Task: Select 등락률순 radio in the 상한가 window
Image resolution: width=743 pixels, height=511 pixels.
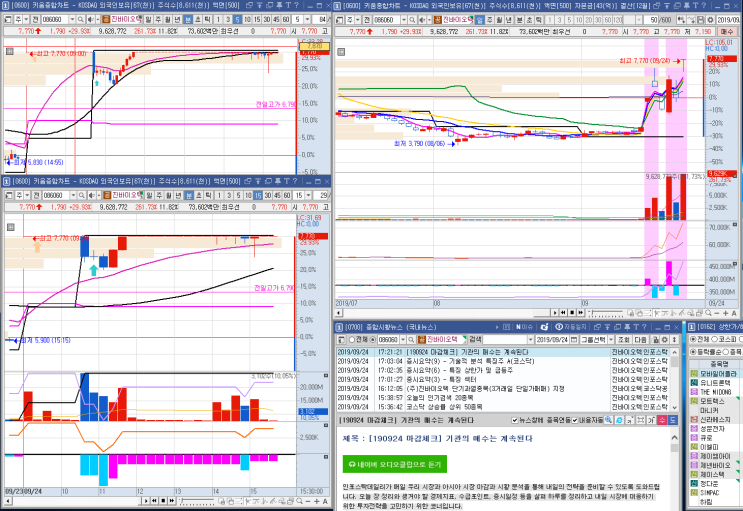Action: coord(693,352)
